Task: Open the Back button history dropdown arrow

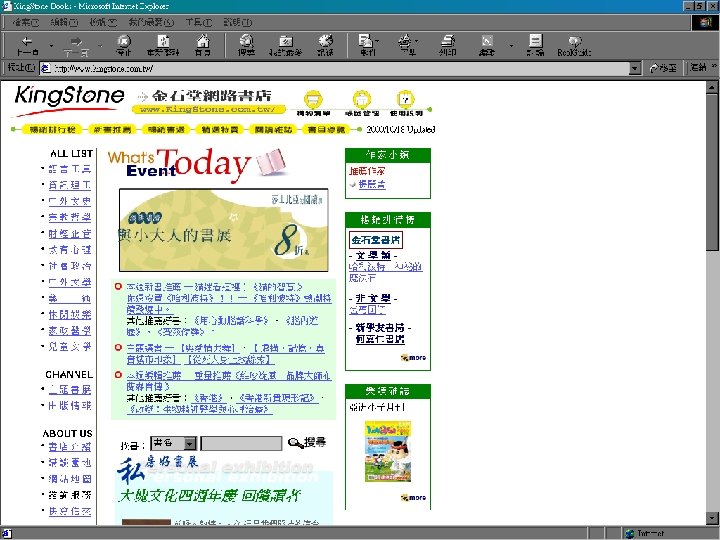Action: point(51,46)
